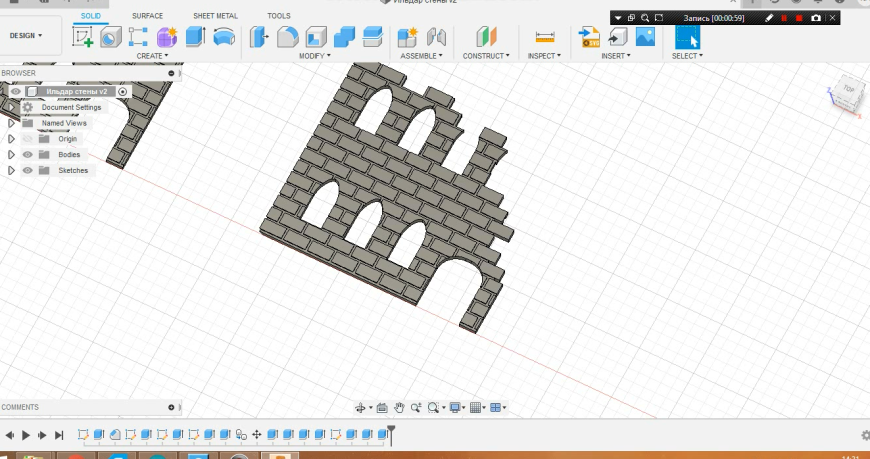
Task: Expand the Named Views tree node
Action: pyautogui.click(x=11, y=123)
